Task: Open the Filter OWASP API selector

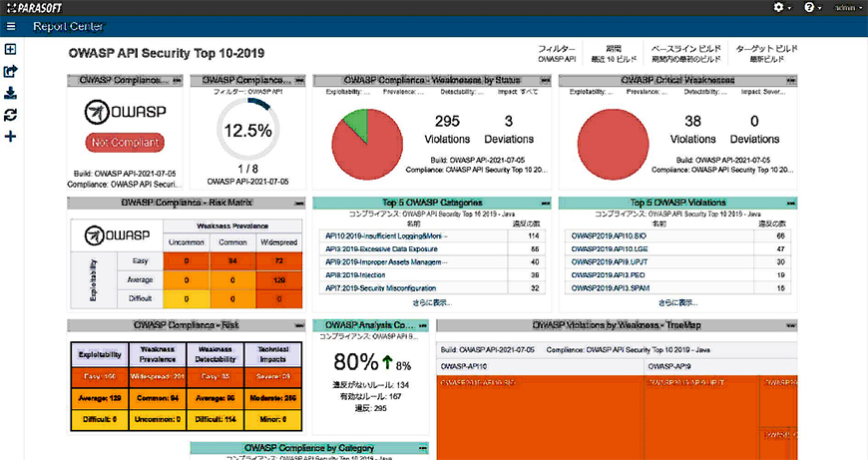Action: pos(557,54)
